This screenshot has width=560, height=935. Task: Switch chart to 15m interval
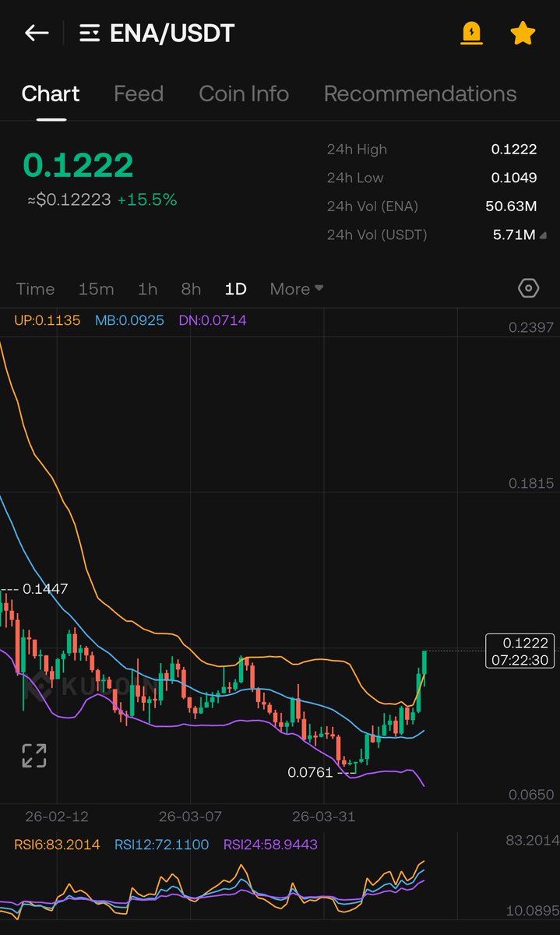[96, 289]
